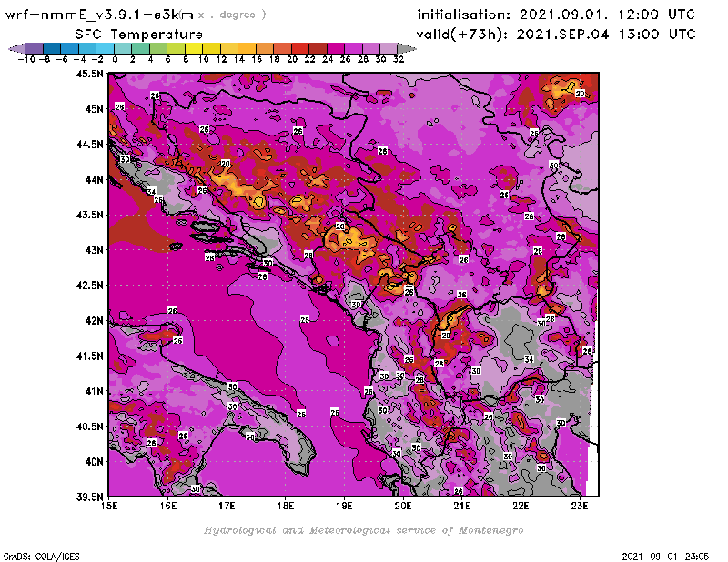The width and height of the screenshot is (728, 562).
Task: Select the 14 to 16 orange legend swatch
Action: (x=247, y=48)
